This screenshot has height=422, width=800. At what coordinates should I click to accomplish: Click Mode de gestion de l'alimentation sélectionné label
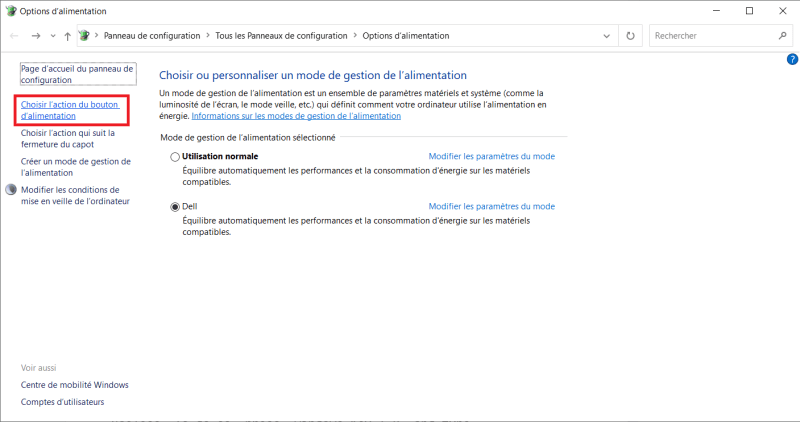pos(248,137)
